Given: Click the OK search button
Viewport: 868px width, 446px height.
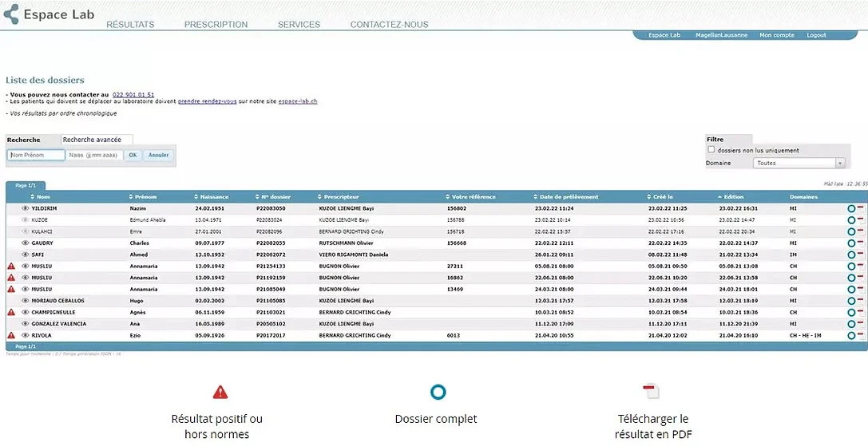Looking at the screenshot, I should tap(133, 156).
